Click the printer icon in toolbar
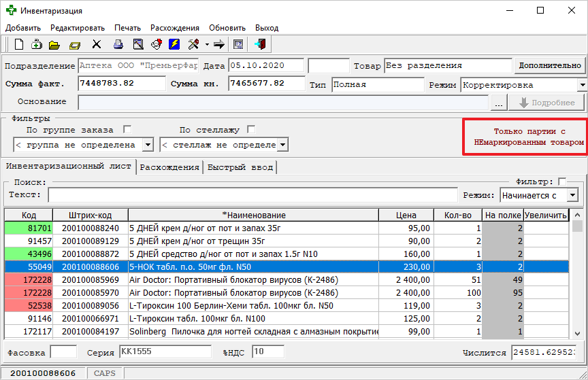Viewport: 588px width, 380px height. point(118,45)
